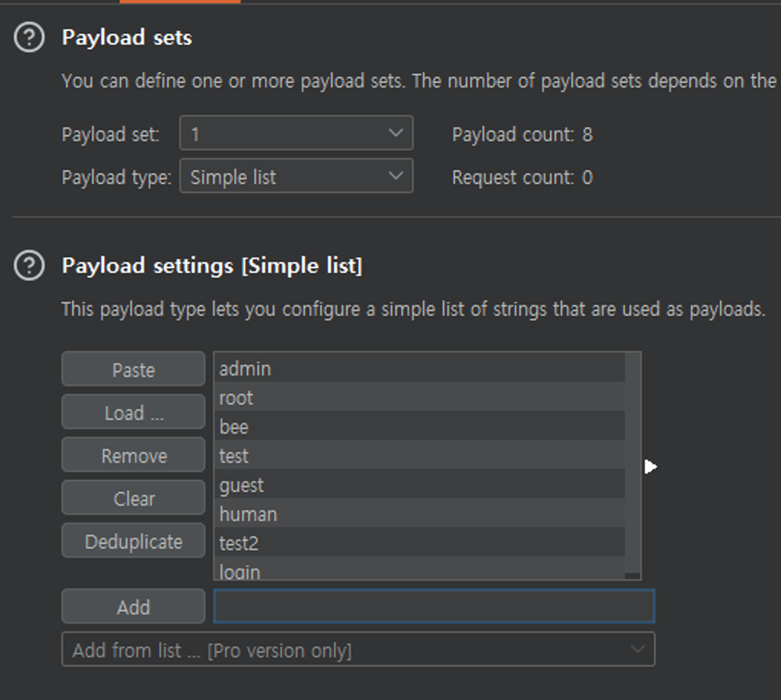
Task: Click the Paste button
Action: (133, 369)
